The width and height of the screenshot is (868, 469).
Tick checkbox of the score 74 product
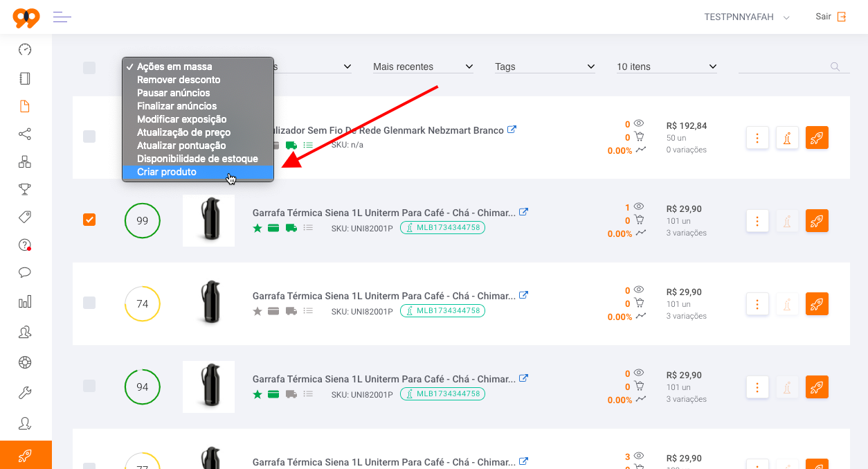point(89,303)
